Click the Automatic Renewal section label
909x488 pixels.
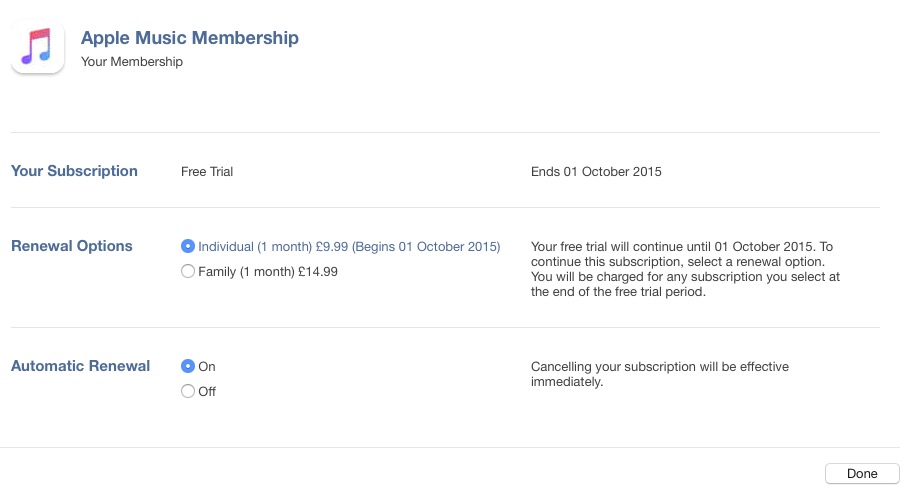[x=80, y=366]
